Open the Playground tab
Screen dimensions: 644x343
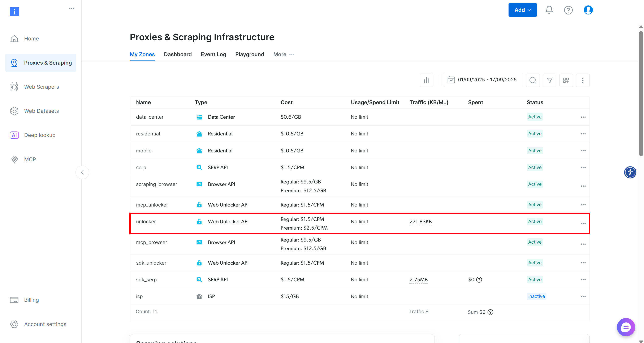pos(250,54)
